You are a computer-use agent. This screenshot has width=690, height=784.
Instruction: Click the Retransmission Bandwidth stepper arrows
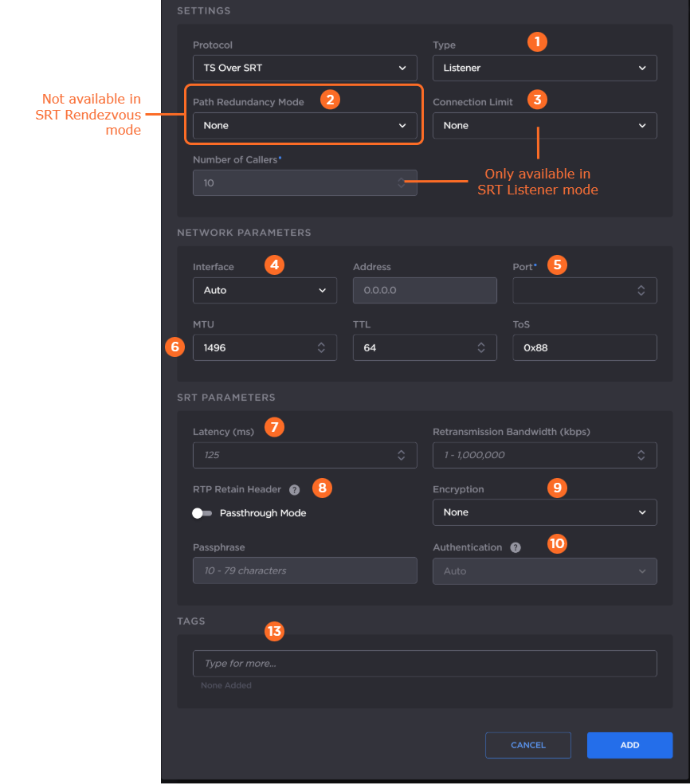coord(641,455)
